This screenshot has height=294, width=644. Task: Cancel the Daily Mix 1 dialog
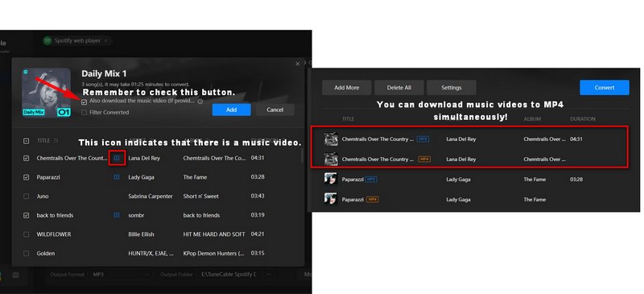coord(275,110)
